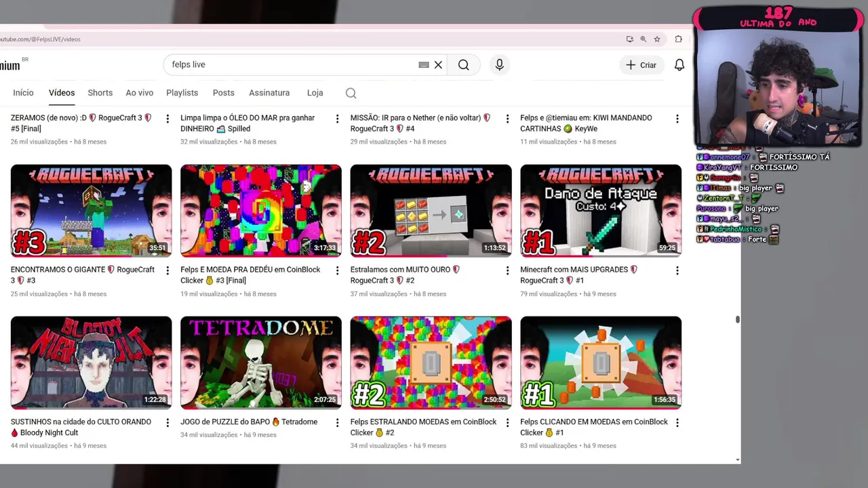The image size is (868, 488).
Task: Open title Felps CLICANDO EM MOEDAS em CoinBlock
Action: pyautogui.click(x=594, y=427)
